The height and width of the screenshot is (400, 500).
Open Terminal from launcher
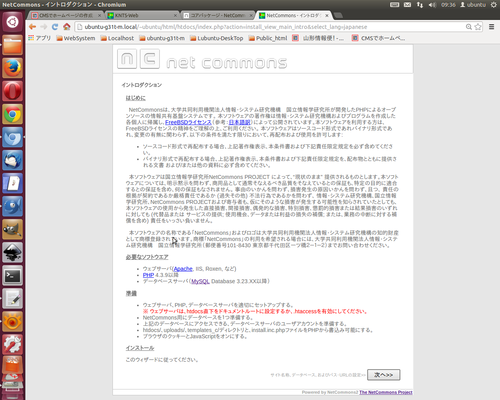pyautogui.click(x=12, y=275)
